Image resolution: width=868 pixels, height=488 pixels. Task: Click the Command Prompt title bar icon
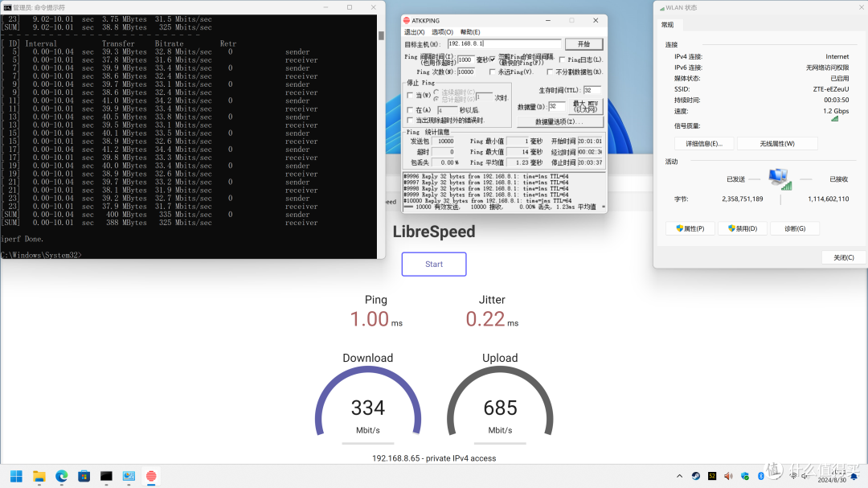(7, 7)
